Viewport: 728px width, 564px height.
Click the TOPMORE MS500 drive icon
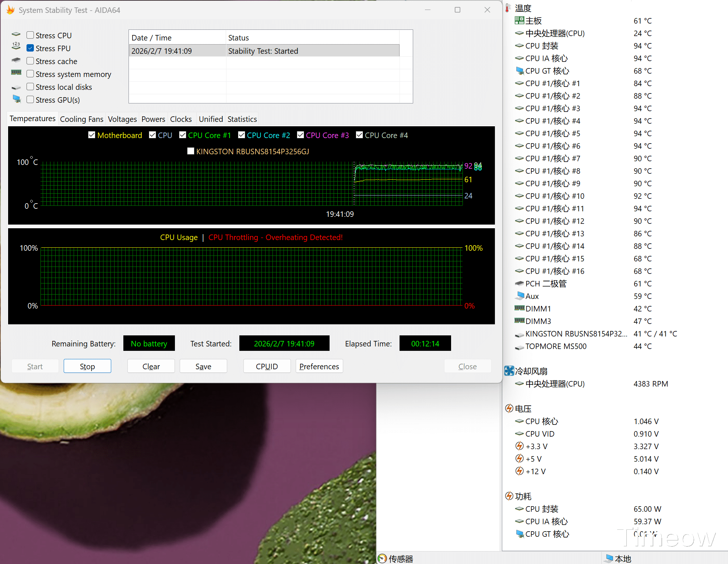[519, 346]
